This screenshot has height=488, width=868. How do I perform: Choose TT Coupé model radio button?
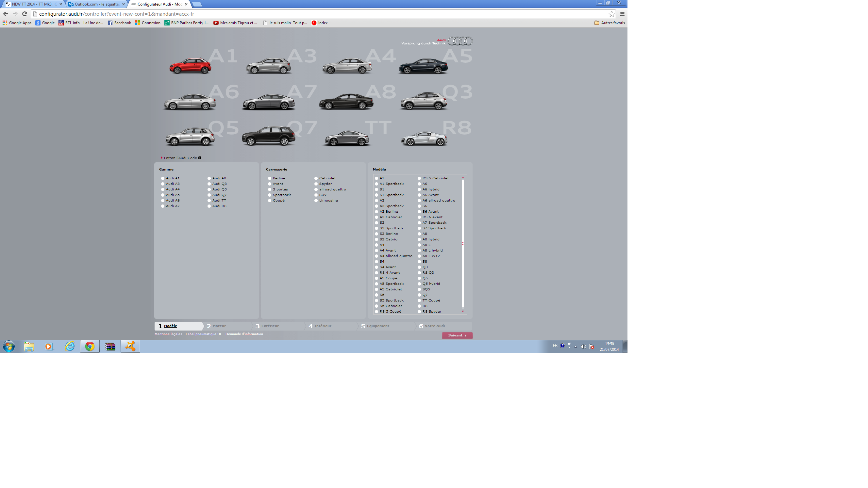click(x=419, y=301)
